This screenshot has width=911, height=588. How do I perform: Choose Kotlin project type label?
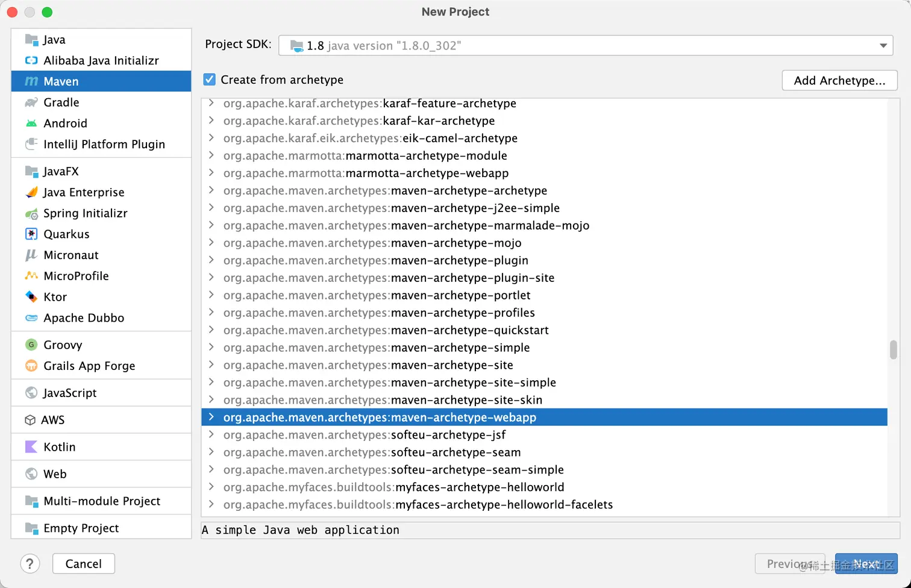pyautogui.click(x=60, y=447)
